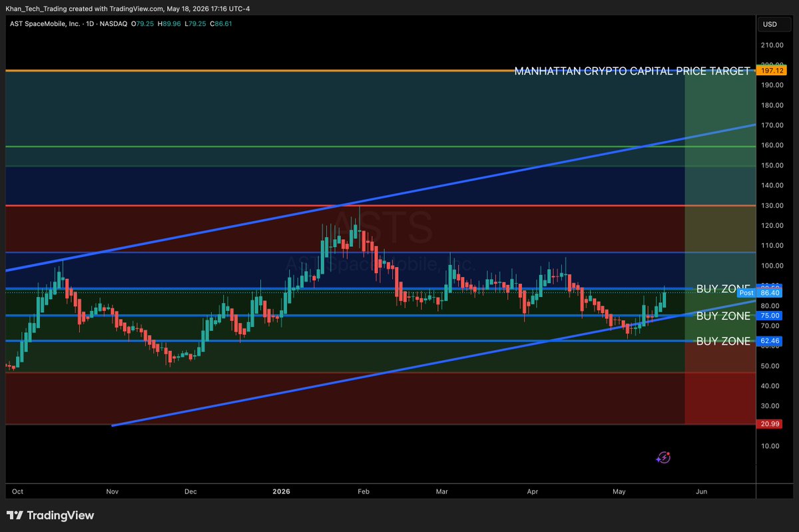799x532 pixels.
Task: Click the Oct label on time axis
Action: (17, 491)
